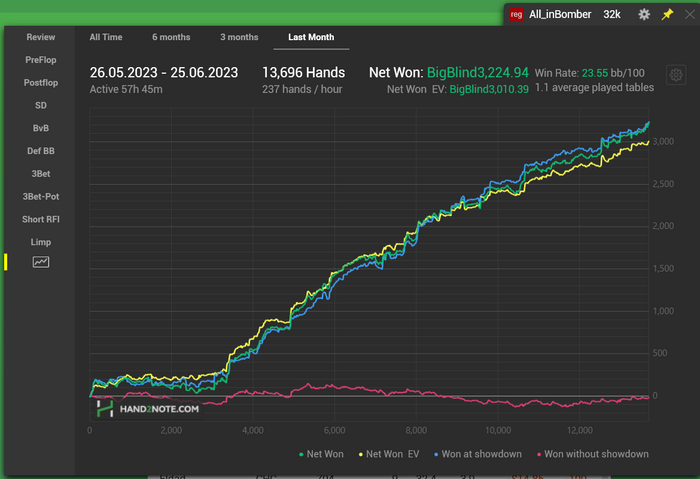The image size is (700, 479).
Task: Click the 1.1 average played tables text
Action: [x=595, y=87]
